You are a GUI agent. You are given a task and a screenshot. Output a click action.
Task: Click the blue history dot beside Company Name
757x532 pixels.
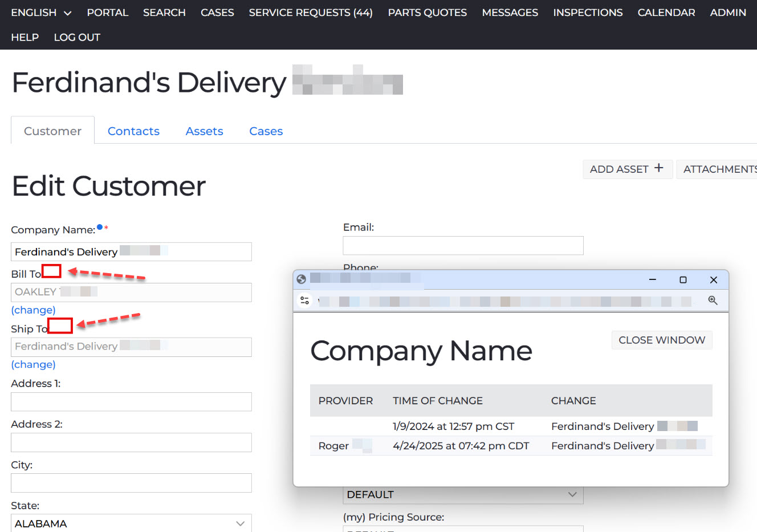pos(98,226)
